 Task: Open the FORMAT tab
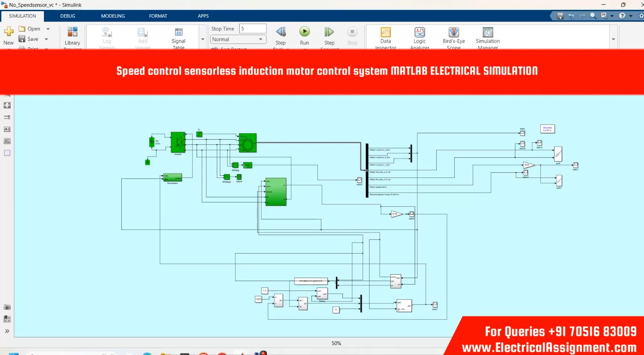[x=158, y=16]
